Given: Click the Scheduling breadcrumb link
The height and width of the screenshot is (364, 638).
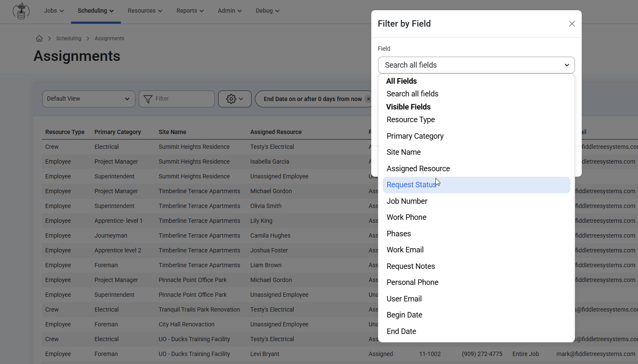Looking at the screenshot, I should (x=68, y=38).
